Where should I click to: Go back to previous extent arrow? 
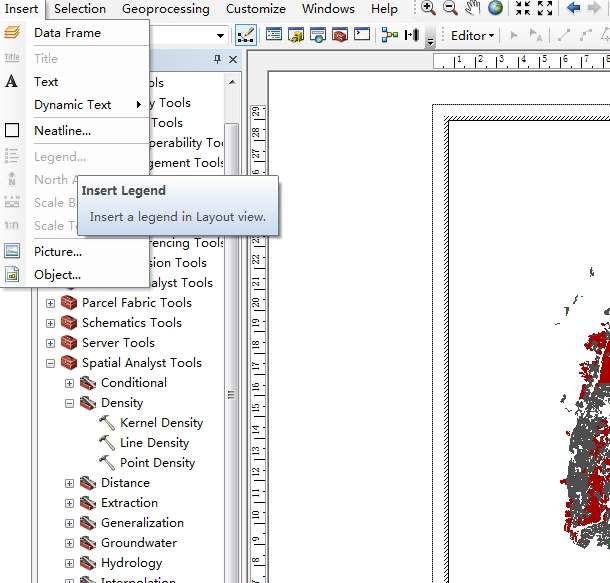[x=573, y=8]
